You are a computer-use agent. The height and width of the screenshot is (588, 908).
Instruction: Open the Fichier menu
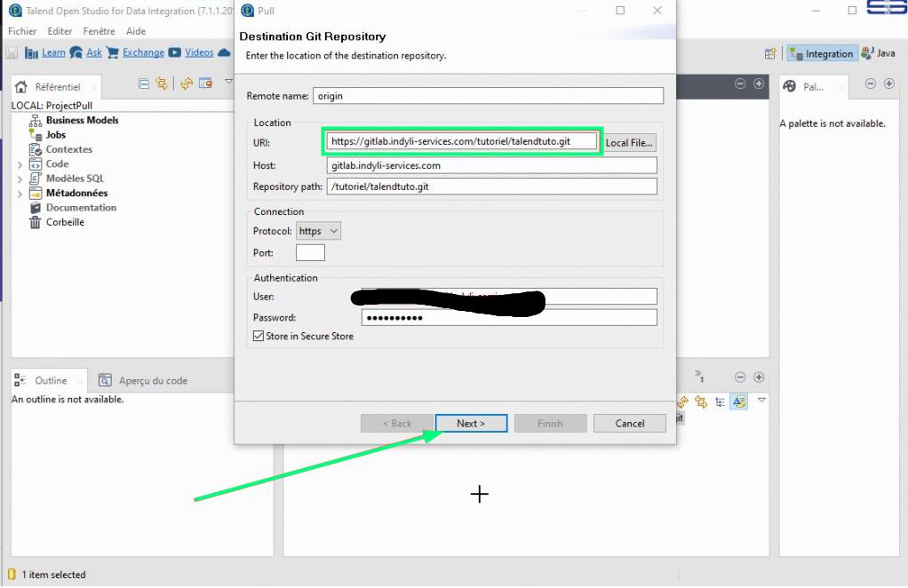22,31
